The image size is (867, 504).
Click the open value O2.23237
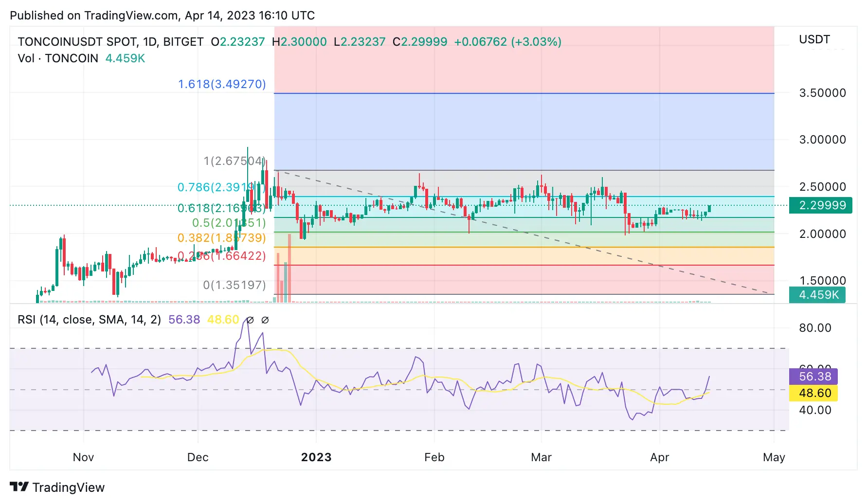click(238, 42)
